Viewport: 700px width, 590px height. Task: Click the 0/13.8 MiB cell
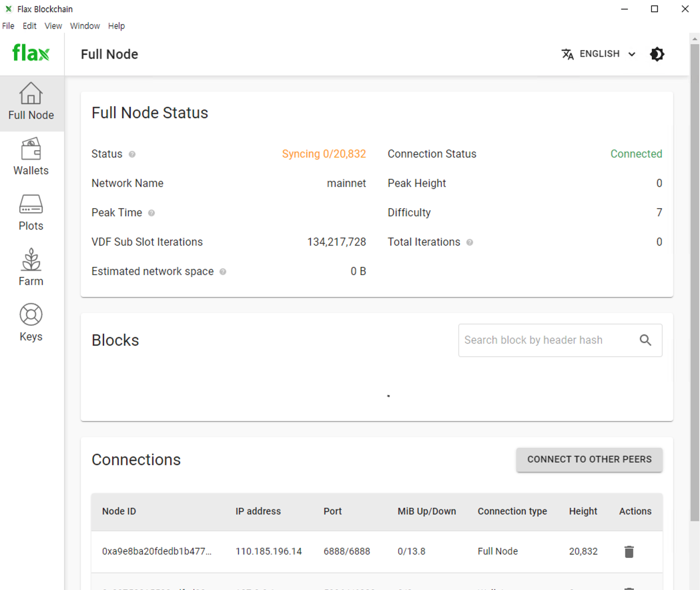(x=412, y=551)
